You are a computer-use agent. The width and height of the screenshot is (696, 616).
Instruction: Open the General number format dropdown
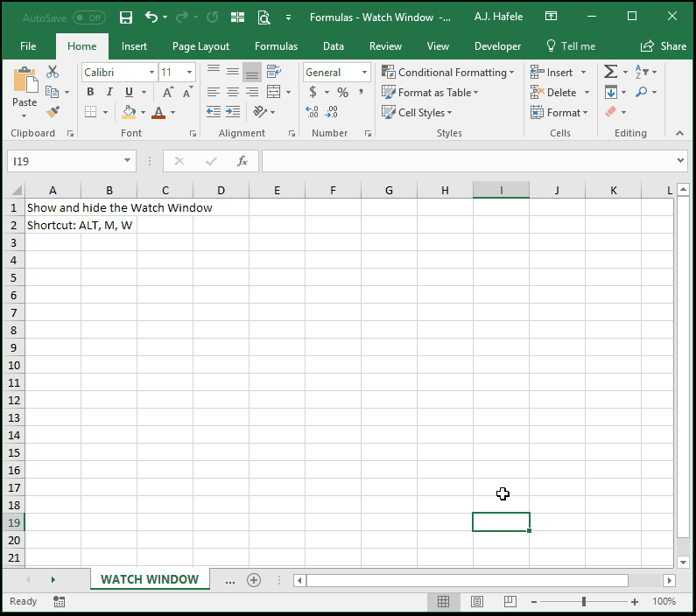point(364,73)
